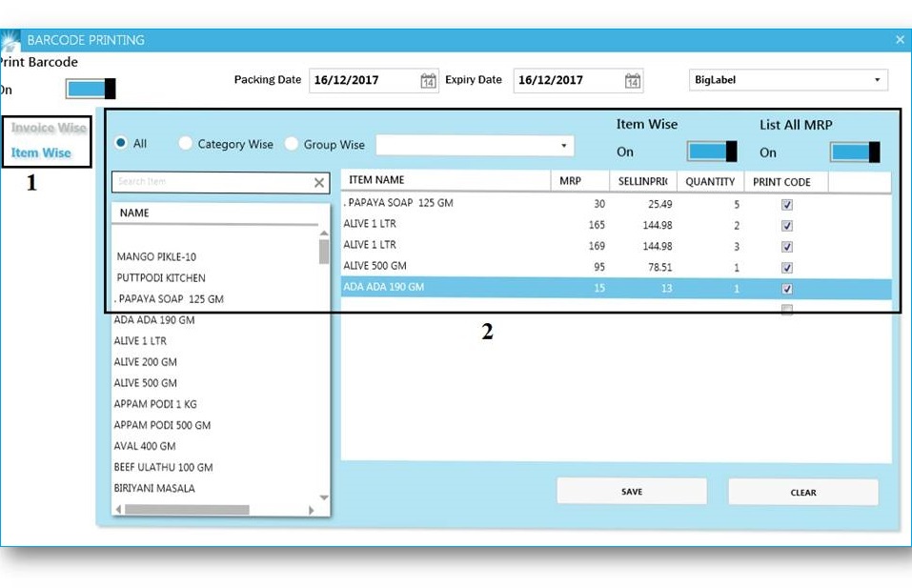The image size is (912, 588).
Task: Click the CLEAR button
Action: coord(803,492)
